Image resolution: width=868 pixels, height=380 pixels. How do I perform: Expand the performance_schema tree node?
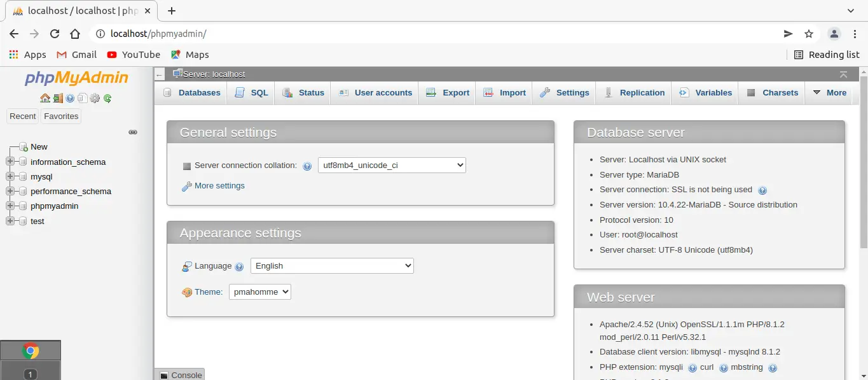(x=10, y=191)
